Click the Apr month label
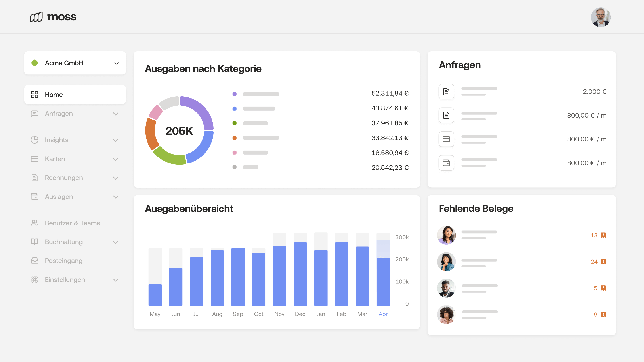The height and width of the screenshot is (362, 644). coord(383,314)
